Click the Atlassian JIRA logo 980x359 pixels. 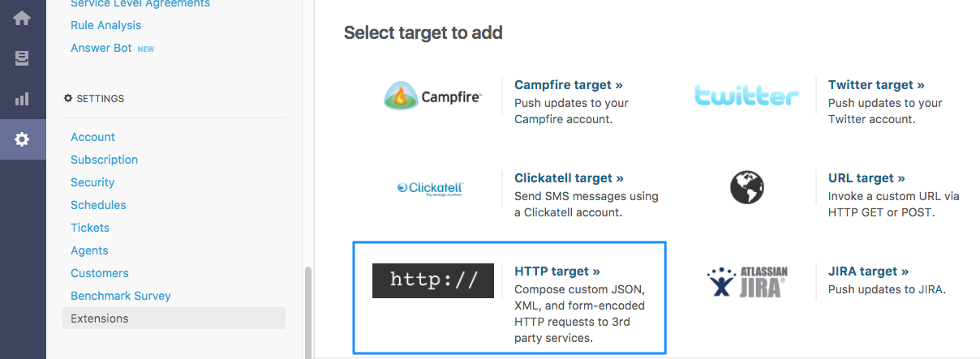747,281
